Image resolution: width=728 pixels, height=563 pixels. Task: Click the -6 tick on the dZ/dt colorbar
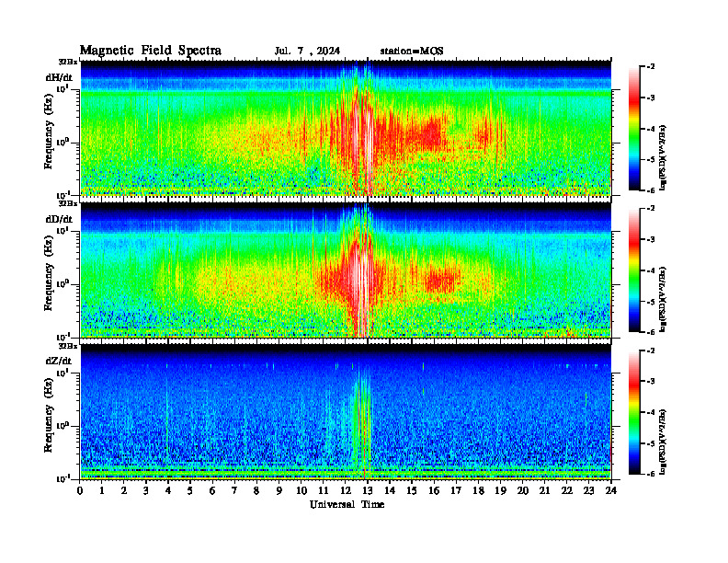[650, 474]
